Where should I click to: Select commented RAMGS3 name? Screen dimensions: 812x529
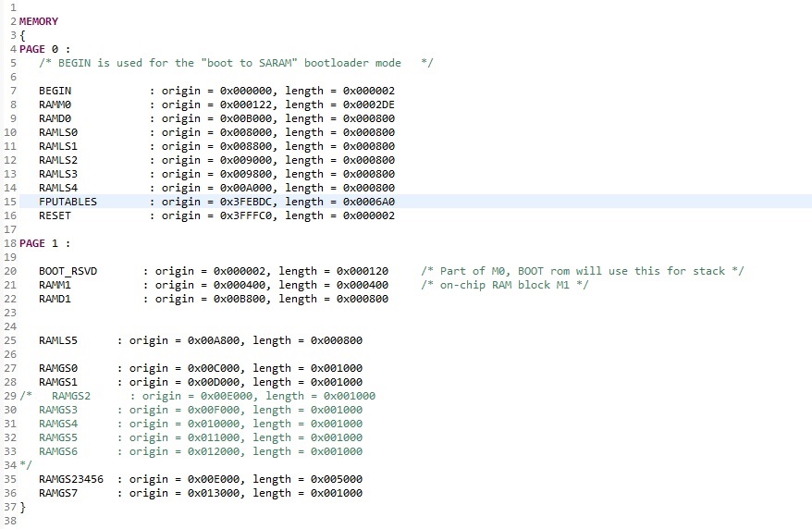click(58, 410)
